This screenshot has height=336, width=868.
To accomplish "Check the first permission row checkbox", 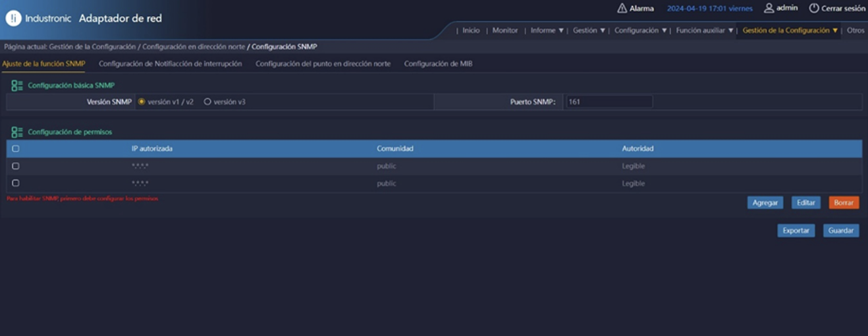I will click(16, 167).
